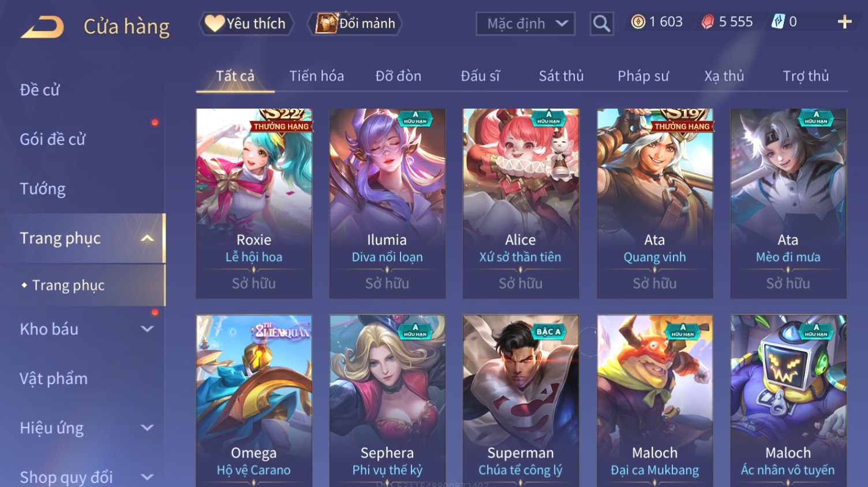Select Superman Chúa tể công lý card
The height and width of the screenshot is (487, 868).
pos(521,400)
